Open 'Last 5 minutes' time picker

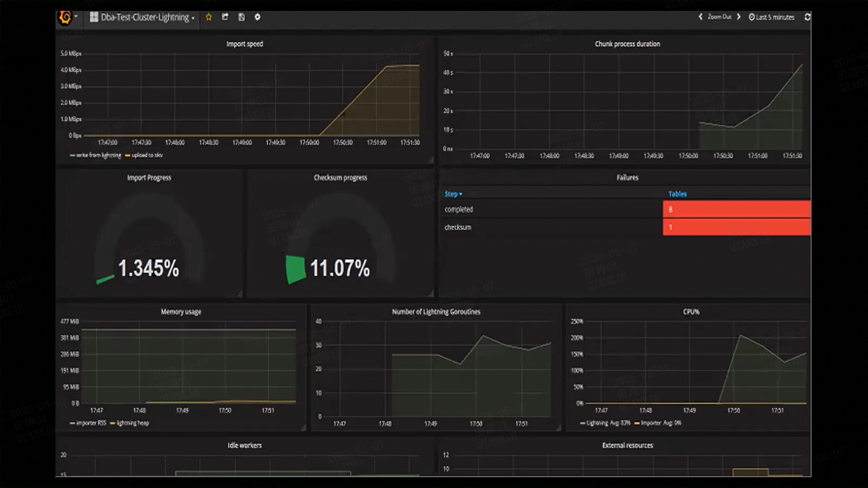point(772,17)
